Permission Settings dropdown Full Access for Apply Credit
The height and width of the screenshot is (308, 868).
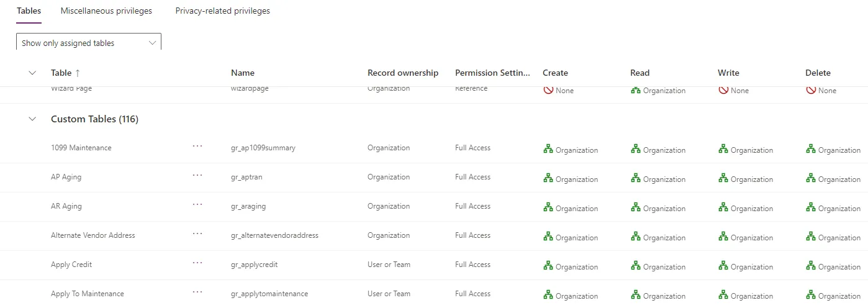pyautogui.click(x=472, y=265)
